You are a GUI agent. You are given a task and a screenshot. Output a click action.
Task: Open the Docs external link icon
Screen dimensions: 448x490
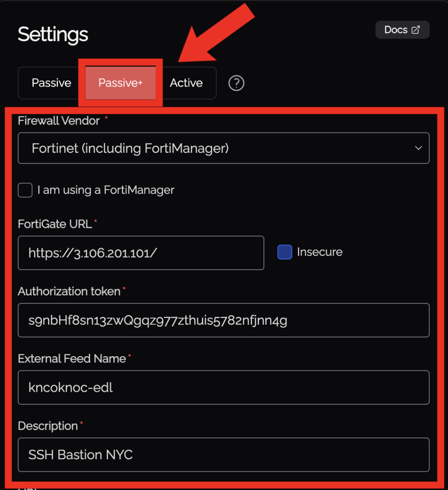416,30
